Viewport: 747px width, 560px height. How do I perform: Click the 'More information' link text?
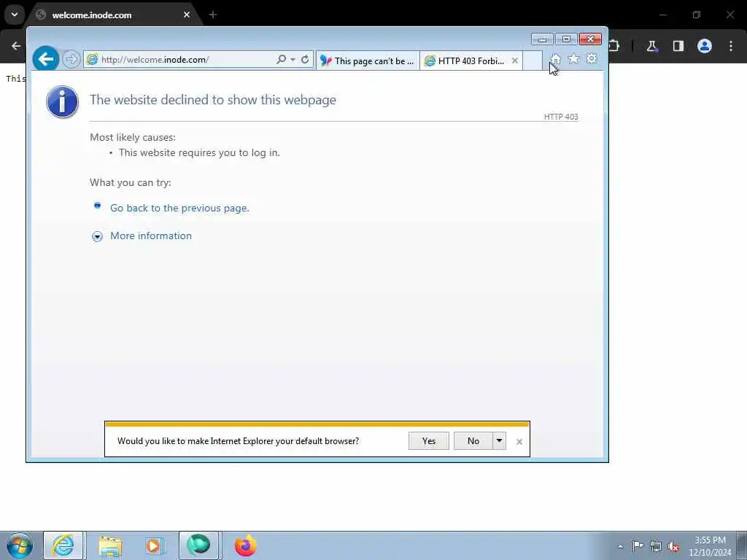(151, 236)
